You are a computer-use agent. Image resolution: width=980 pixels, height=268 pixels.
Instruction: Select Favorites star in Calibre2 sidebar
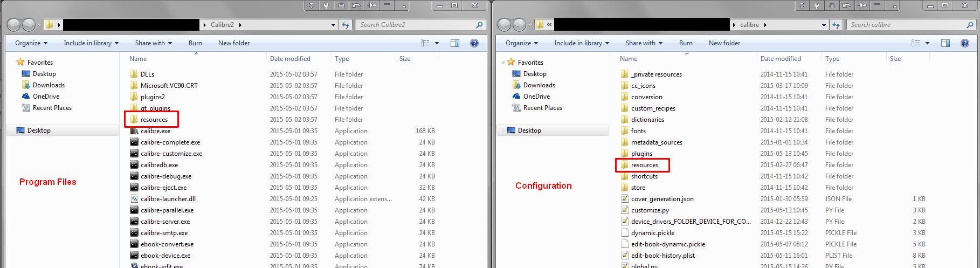click(20, 63)
